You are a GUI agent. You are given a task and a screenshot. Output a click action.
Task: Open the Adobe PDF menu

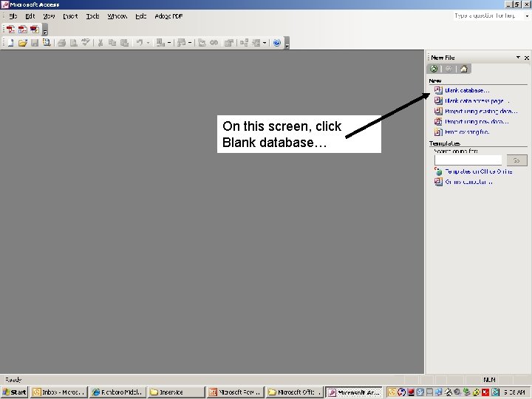pos(168,16)
